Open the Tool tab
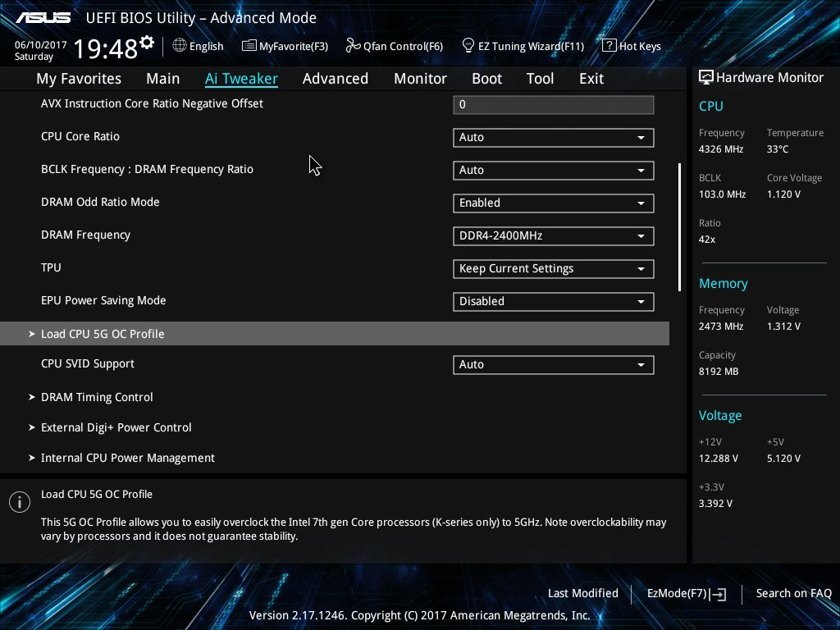840x630 pixels. [540, 79]
